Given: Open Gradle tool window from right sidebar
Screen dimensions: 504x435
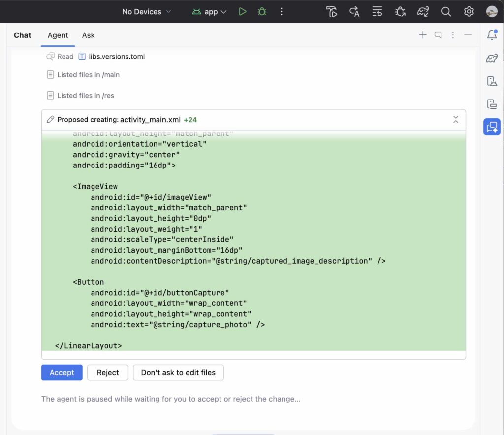Looking at the screenshot, I should click(x=492, y=59).
